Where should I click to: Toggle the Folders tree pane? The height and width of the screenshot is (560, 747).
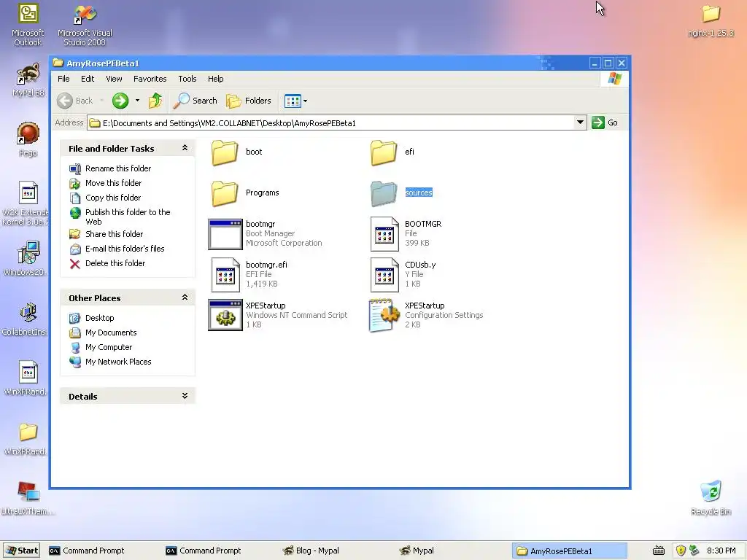pos(249,101)
